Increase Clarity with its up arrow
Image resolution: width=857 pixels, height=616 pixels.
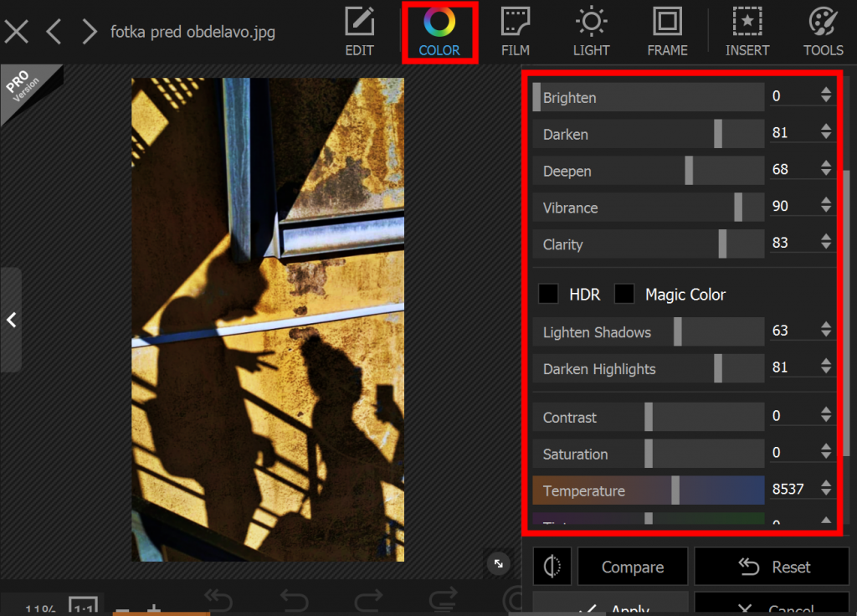pos(826,237)
